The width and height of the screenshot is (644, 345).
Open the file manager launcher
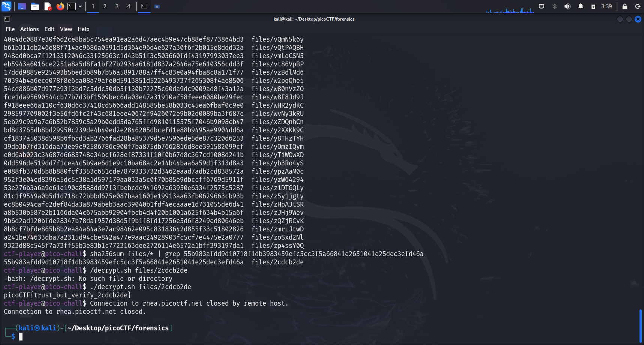point(35,6)
